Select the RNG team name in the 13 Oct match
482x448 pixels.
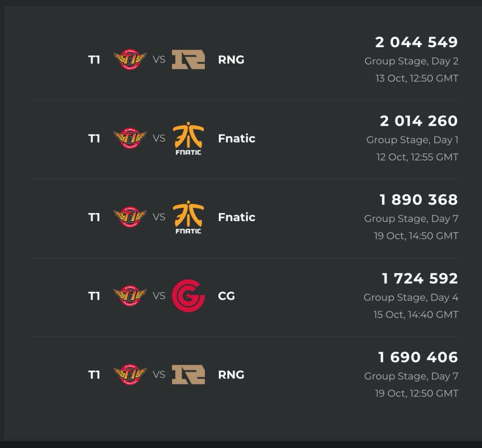point(231,60)
